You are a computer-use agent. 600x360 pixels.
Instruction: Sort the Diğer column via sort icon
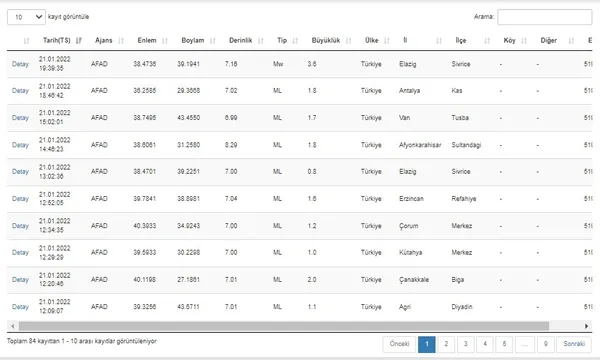571,41
